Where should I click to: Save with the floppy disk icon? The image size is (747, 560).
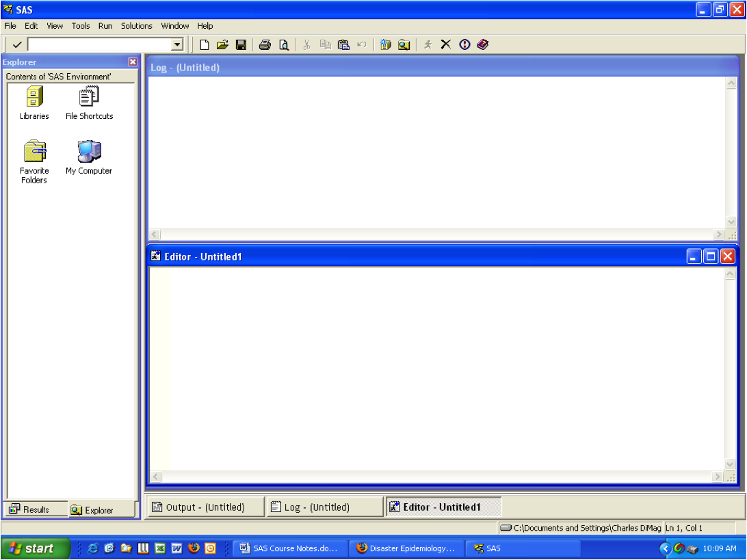click(x=241, y=44)
